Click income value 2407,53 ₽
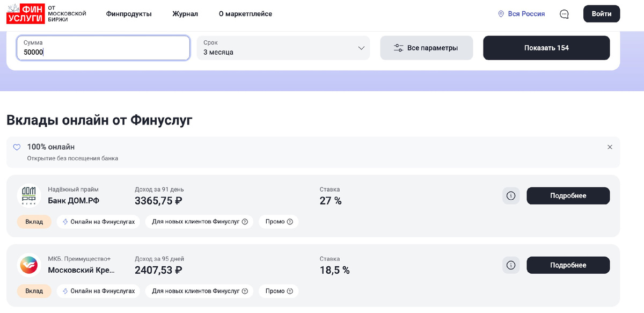Screen dimensions: 644x313 [158, 271]
